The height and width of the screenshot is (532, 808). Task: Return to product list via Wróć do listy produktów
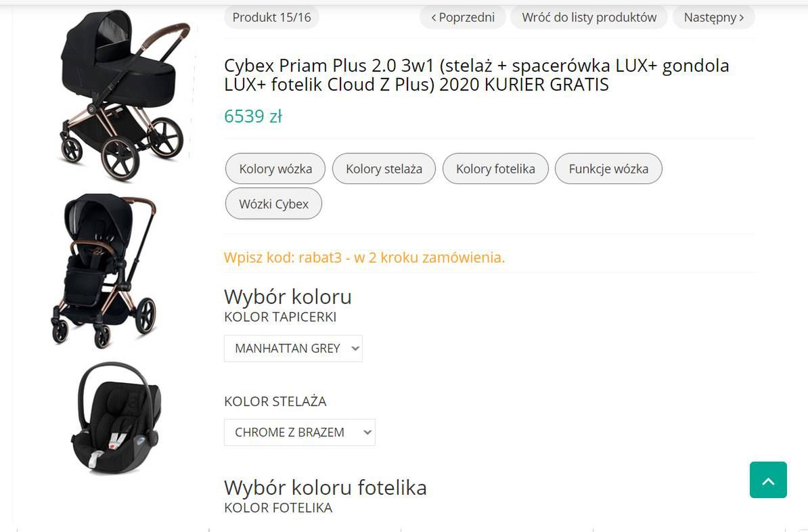click(x=589, y=18)
